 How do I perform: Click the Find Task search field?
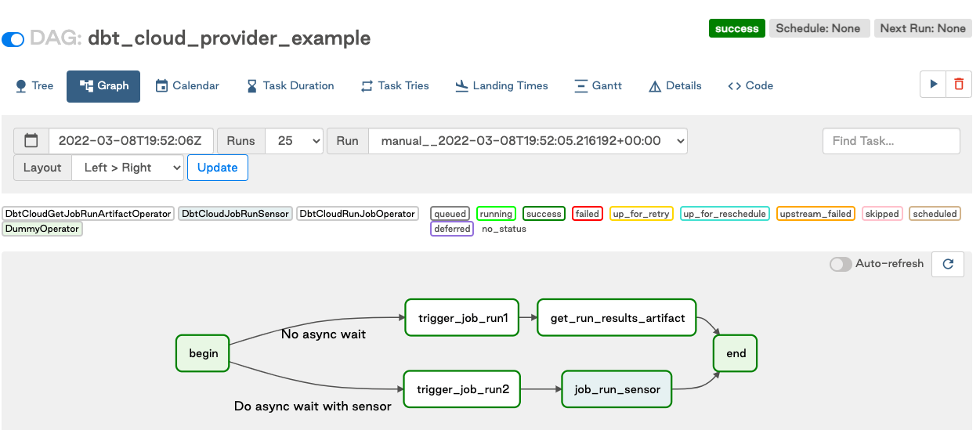(x=891, y=141)
